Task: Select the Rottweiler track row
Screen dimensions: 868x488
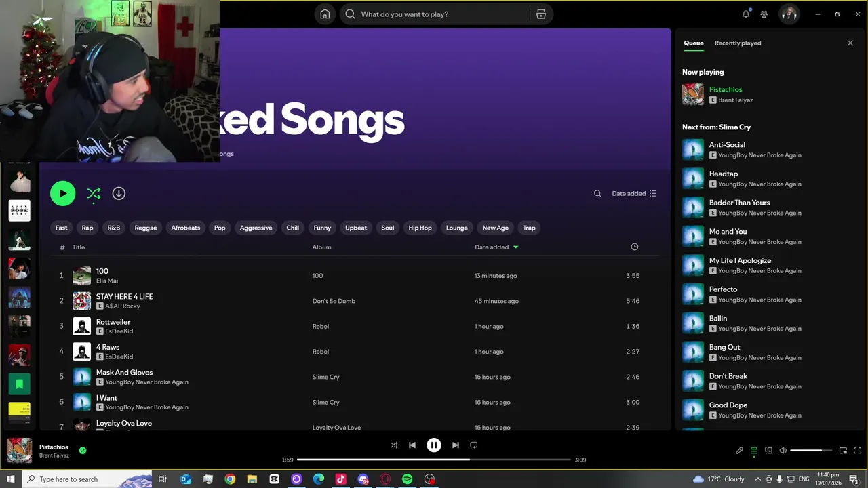Action: 355,326
